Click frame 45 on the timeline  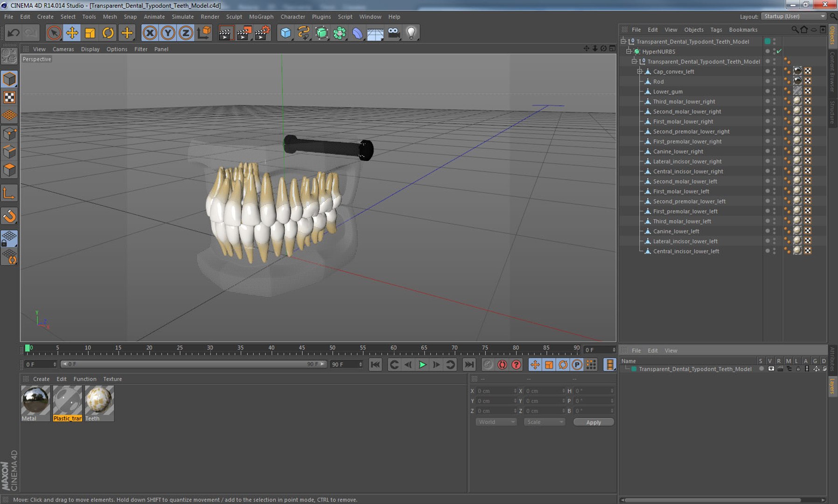click(301, 349)
